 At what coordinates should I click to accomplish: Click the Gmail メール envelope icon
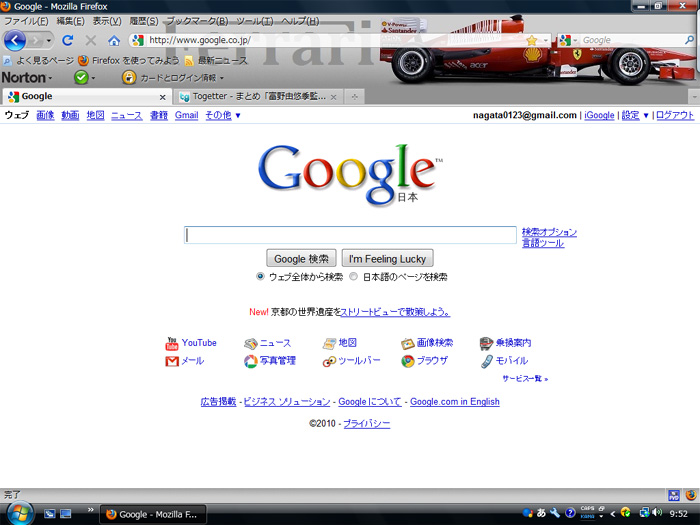[x=172, y=361]
